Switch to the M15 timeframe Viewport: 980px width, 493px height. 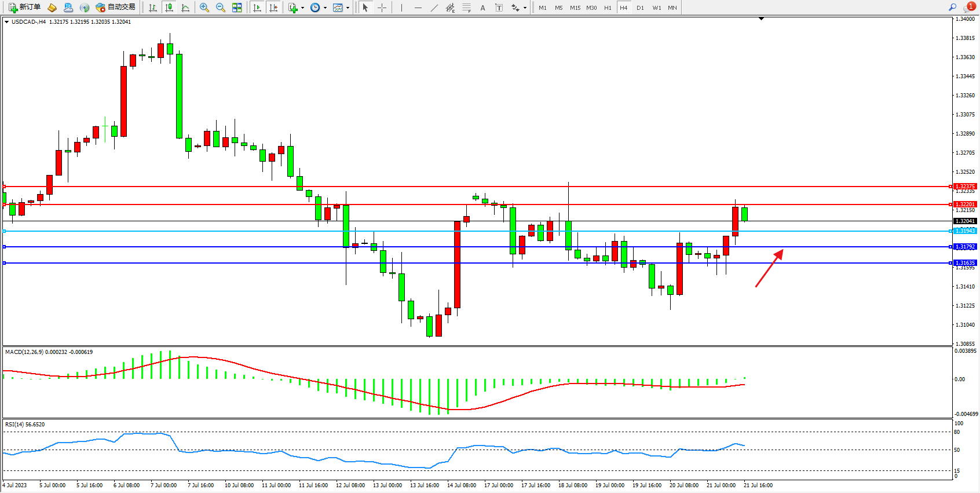[575, 8]
